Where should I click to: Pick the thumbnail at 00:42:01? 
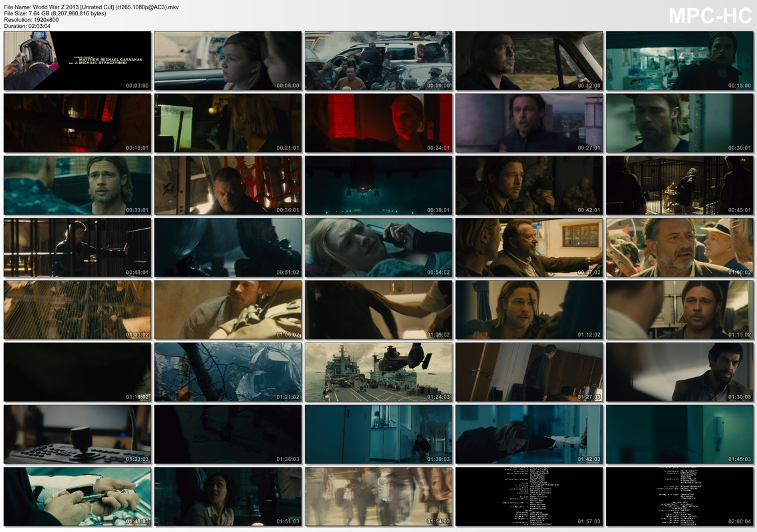(x=529, y=186)
